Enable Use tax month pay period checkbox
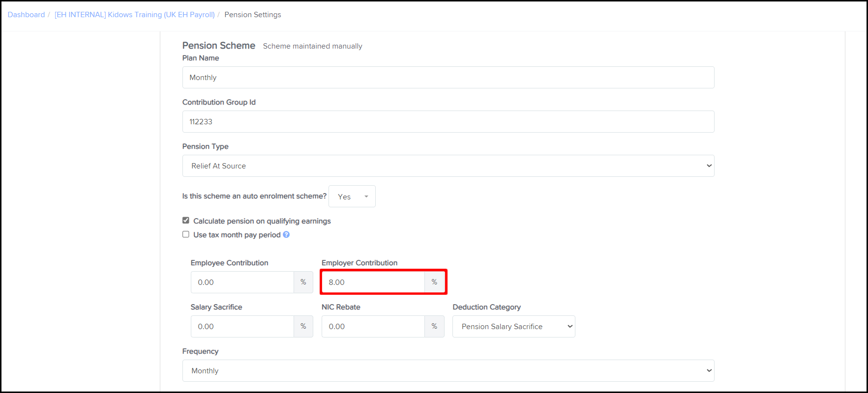The height and width of the screenshot is (393, 868). click(186, 234)
